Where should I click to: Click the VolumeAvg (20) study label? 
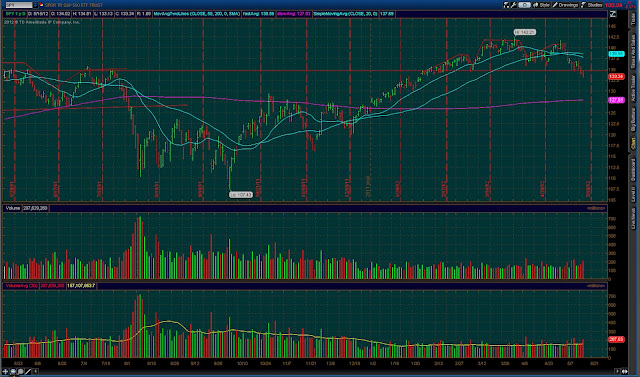coord(21,286)
